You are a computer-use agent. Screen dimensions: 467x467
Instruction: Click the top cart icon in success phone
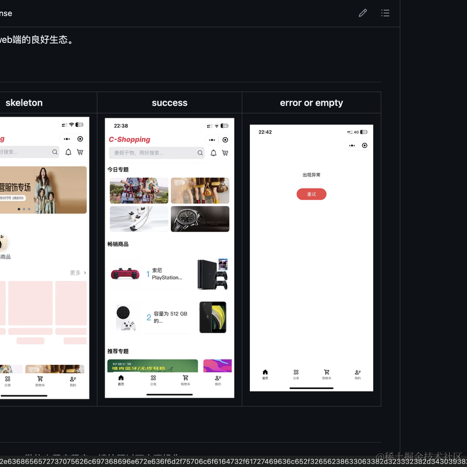click(225, 153)
